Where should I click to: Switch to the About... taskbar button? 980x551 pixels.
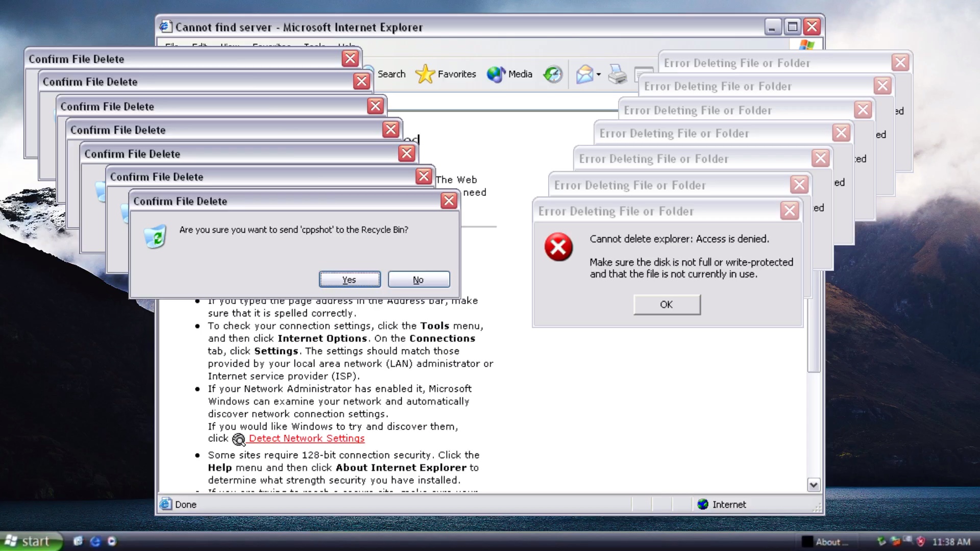point(828,542)
